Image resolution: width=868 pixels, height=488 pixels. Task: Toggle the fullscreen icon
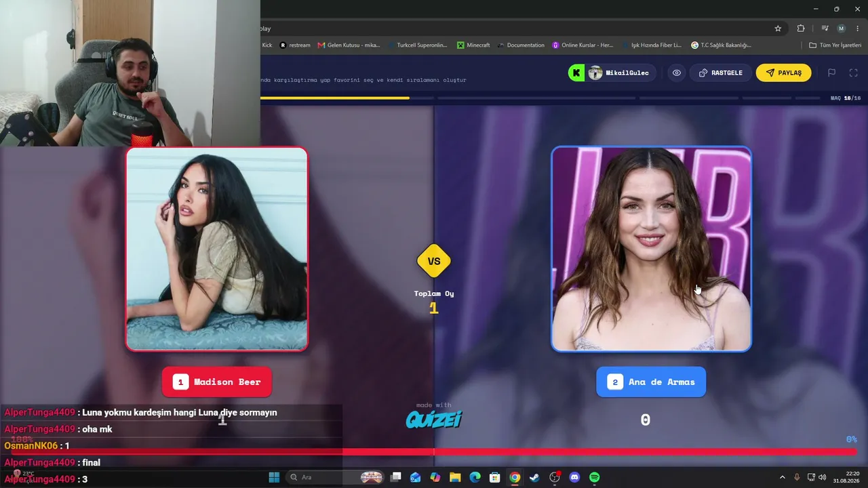click(854, 73)
